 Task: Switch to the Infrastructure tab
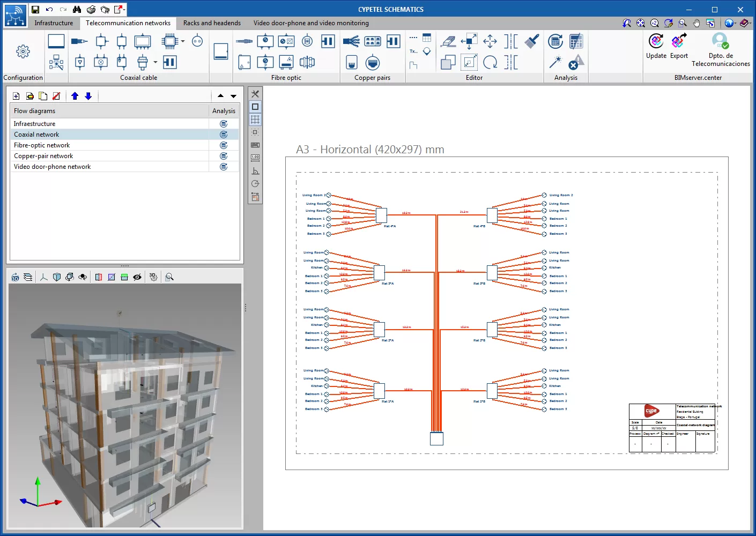coord(54,23)
